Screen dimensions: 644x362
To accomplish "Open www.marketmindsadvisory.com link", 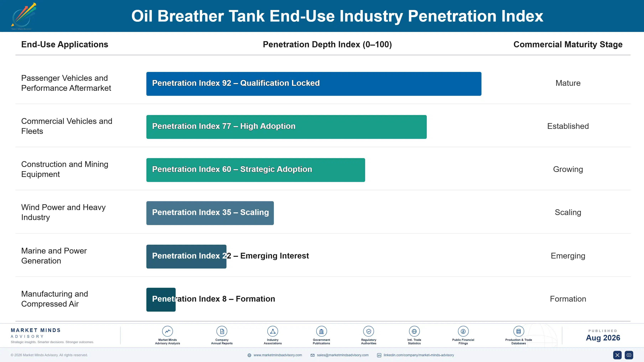I will click(278, 355).
